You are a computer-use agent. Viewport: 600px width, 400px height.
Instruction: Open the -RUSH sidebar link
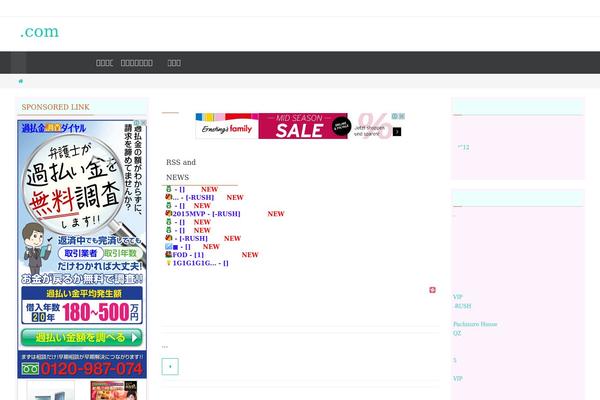pos(462,306)
